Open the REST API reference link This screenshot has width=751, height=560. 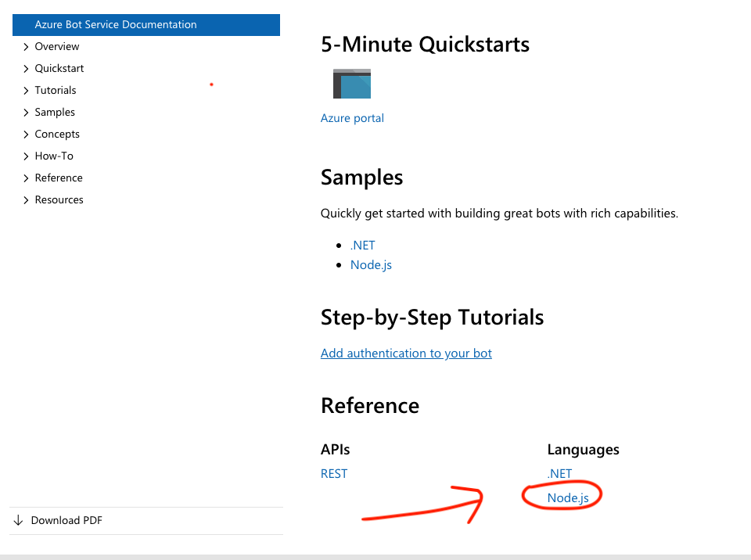tap(334, 474)
